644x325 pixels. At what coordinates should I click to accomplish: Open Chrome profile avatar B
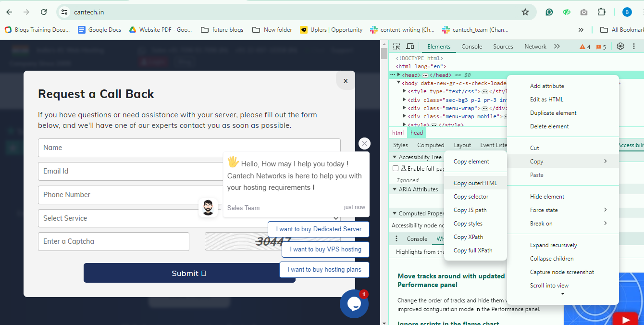point(627,12)
